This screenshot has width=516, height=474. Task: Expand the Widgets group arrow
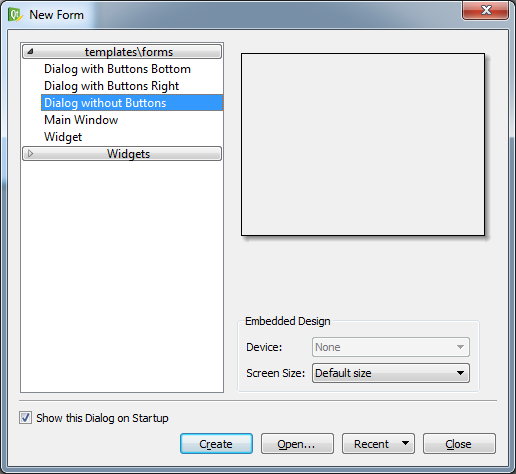(x=30, y=154)
